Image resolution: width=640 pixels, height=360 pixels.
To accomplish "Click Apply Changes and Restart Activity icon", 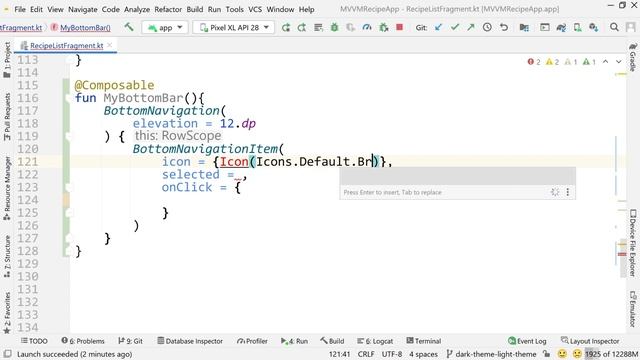I will 302,27.
